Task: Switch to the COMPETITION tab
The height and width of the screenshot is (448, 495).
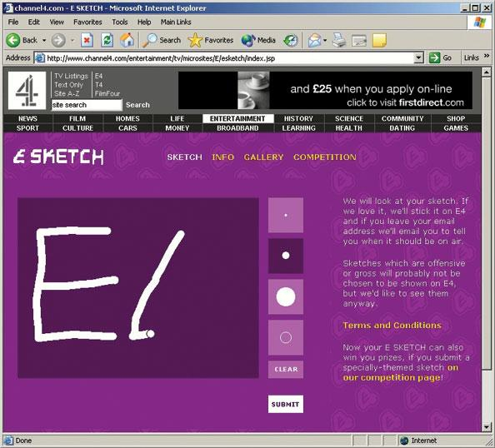Action: click(325, 157)
